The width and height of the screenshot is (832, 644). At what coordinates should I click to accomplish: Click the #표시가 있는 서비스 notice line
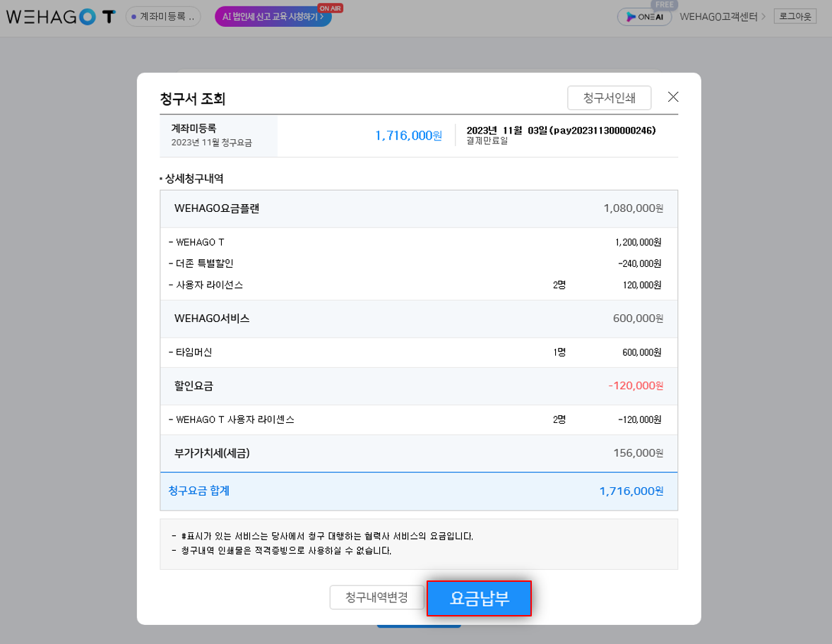tap(323, 536)
